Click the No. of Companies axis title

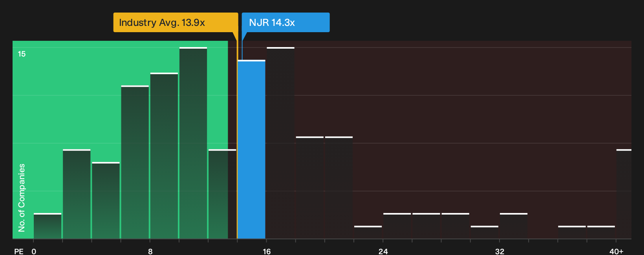coord(22,198)
